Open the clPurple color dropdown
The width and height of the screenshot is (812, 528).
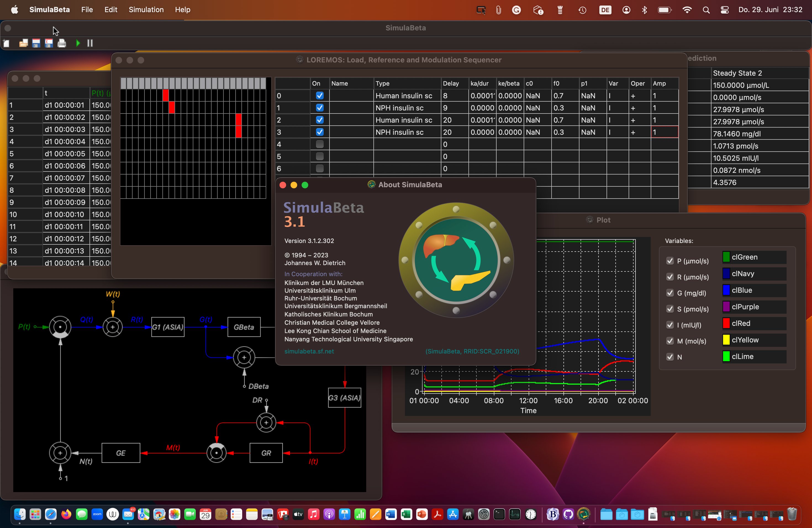pos(754,307)
